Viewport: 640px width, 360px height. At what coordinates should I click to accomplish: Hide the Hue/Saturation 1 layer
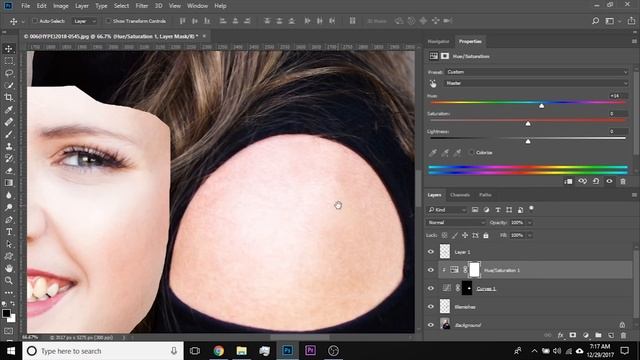(x=431, y=270)
